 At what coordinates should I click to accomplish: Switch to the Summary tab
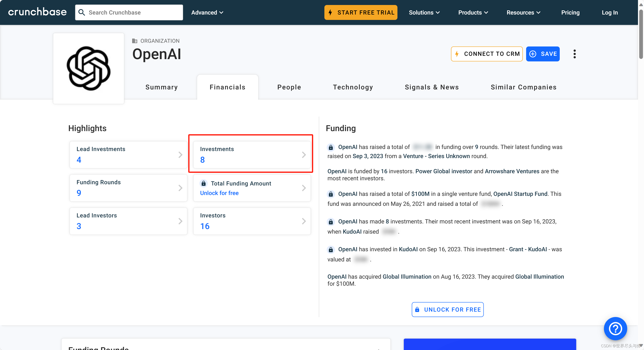(162, 87)
